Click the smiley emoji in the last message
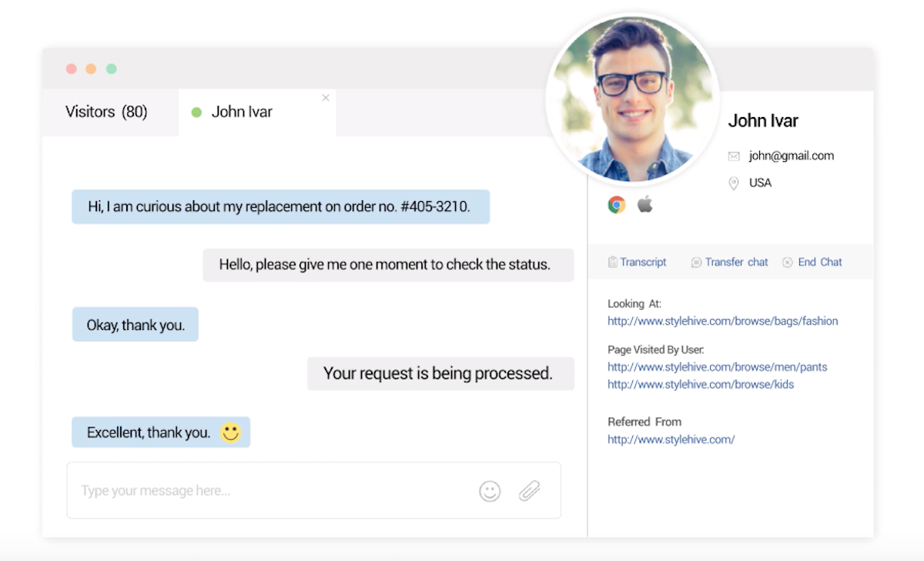The width and height of the screenshot is (924, 561). point(230,432)
